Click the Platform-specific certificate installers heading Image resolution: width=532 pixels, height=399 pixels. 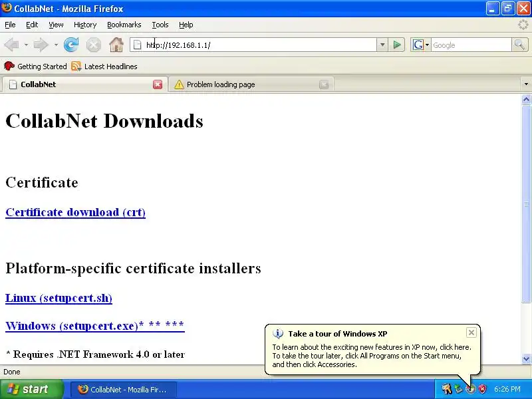click(x=134, y=269)
